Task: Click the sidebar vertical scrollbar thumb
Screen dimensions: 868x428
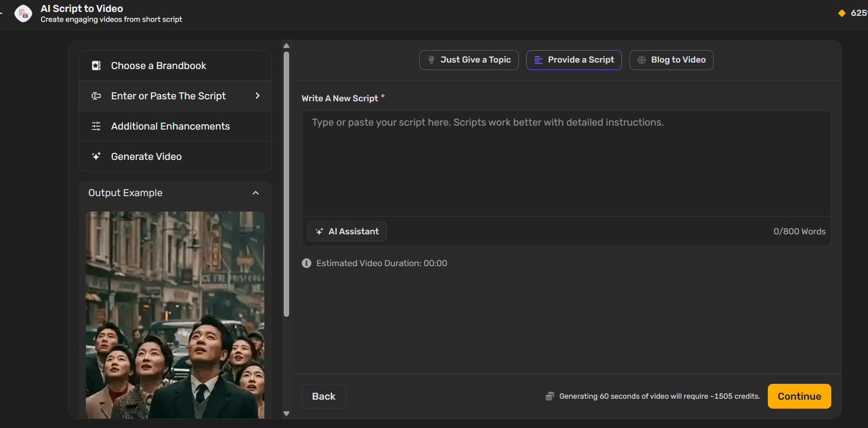Action: (286, 184)
